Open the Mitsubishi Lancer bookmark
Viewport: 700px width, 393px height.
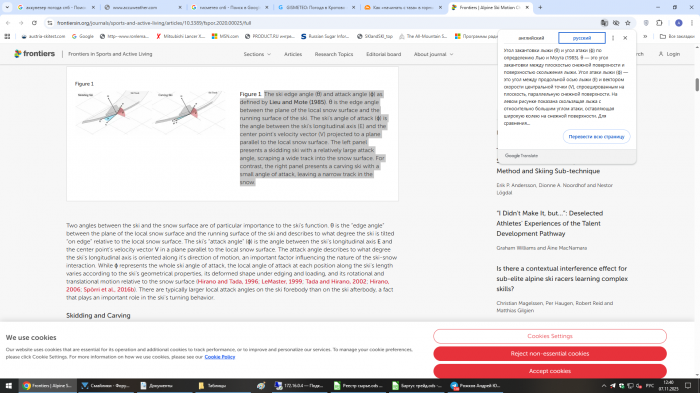[x=180, y=36]
